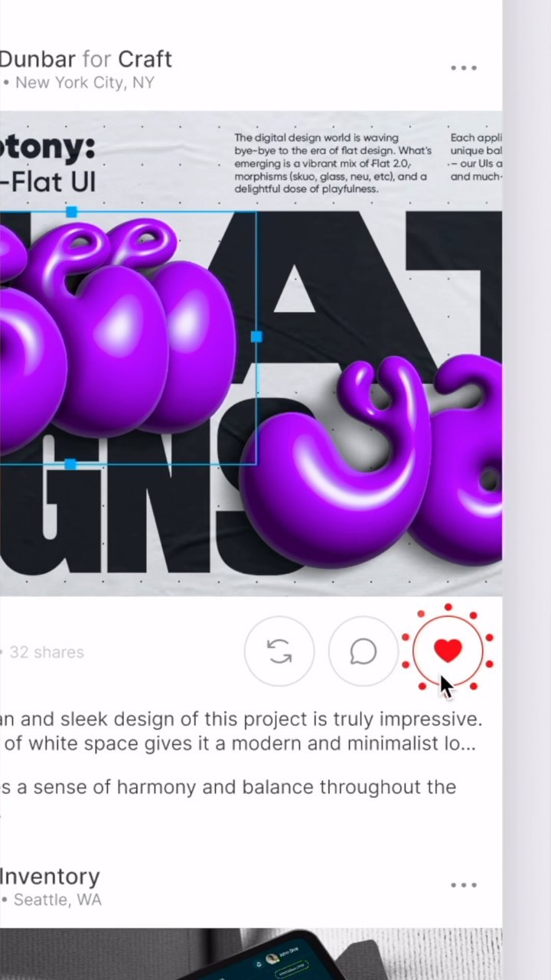This screenshot has height=980, width=551.
Task: Open the purple 3D typography artwork
Action: (251, 353)
